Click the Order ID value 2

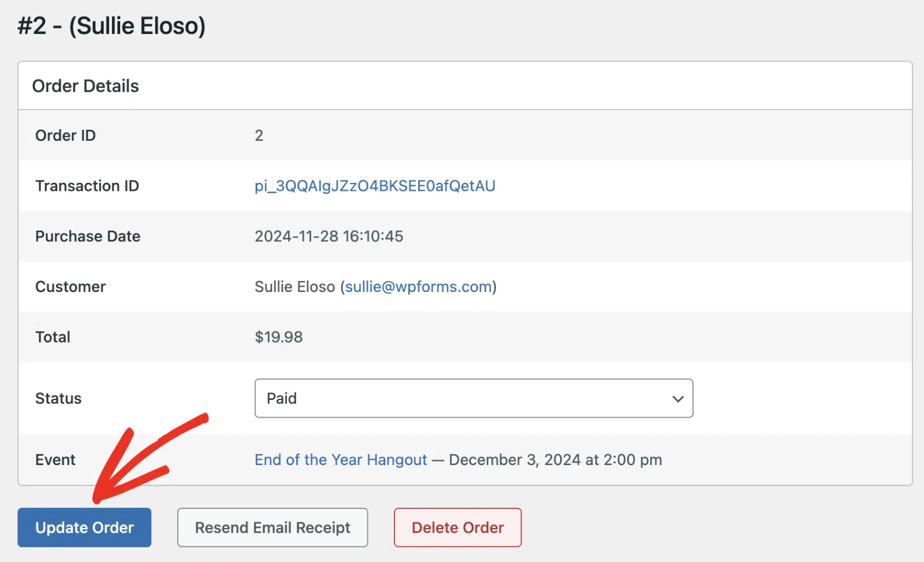(259, 136)
